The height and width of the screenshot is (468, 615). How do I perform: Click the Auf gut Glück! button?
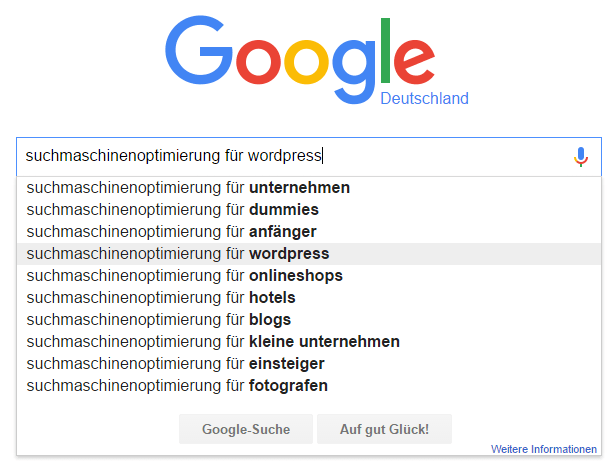[384, 429]
